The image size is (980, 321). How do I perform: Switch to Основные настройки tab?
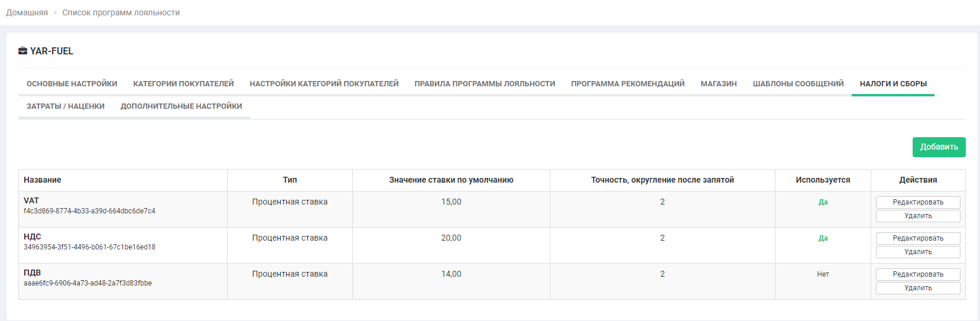(x=72, y=84)
